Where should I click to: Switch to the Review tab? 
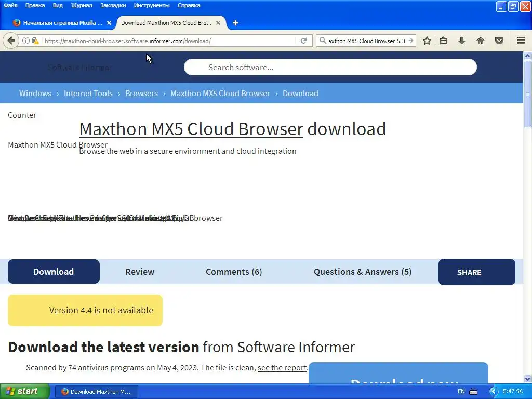140,272
